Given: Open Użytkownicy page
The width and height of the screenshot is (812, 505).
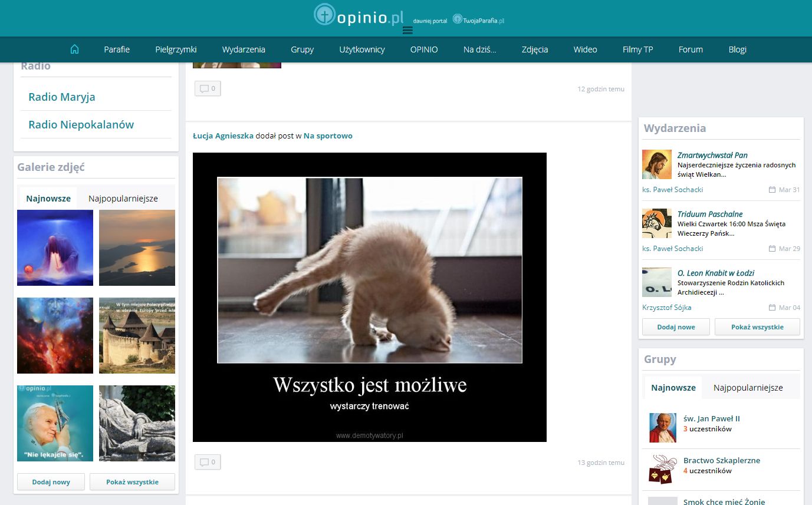Looking at the screenshot, I should pyautogui.click(x=362, y=49).
